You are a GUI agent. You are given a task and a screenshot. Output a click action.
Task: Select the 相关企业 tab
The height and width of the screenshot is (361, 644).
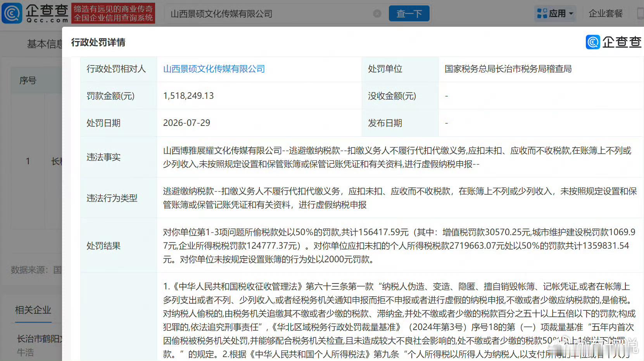tap(33, 310)
